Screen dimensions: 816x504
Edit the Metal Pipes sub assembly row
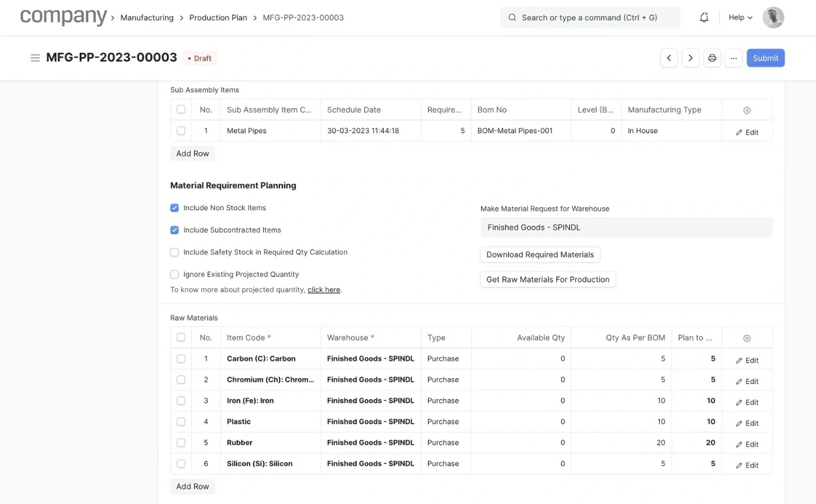click(747, 132)
